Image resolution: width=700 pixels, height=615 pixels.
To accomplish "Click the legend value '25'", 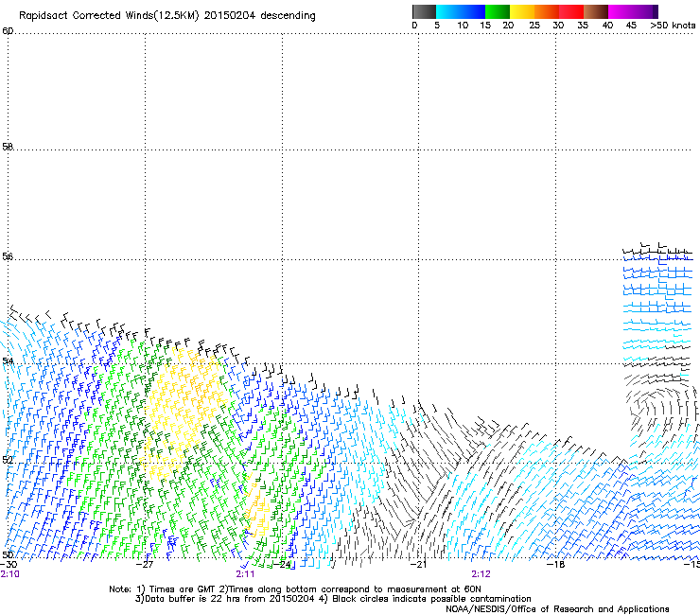I will pyautogui.click(x=534, y=26).
